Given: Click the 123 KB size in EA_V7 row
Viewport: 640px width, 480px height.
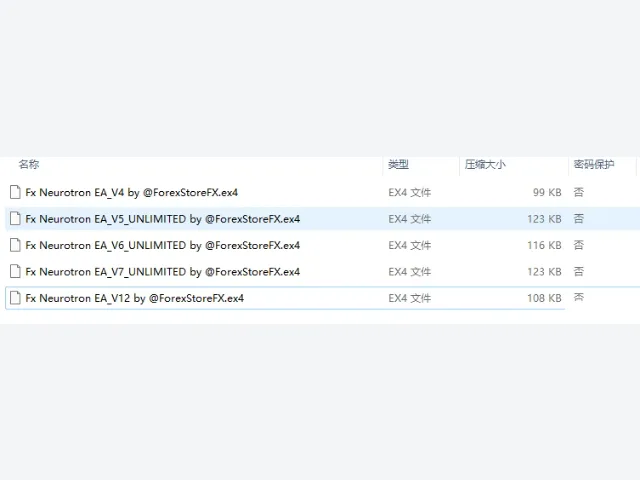Looking at the screenshot, I should 544,272.
